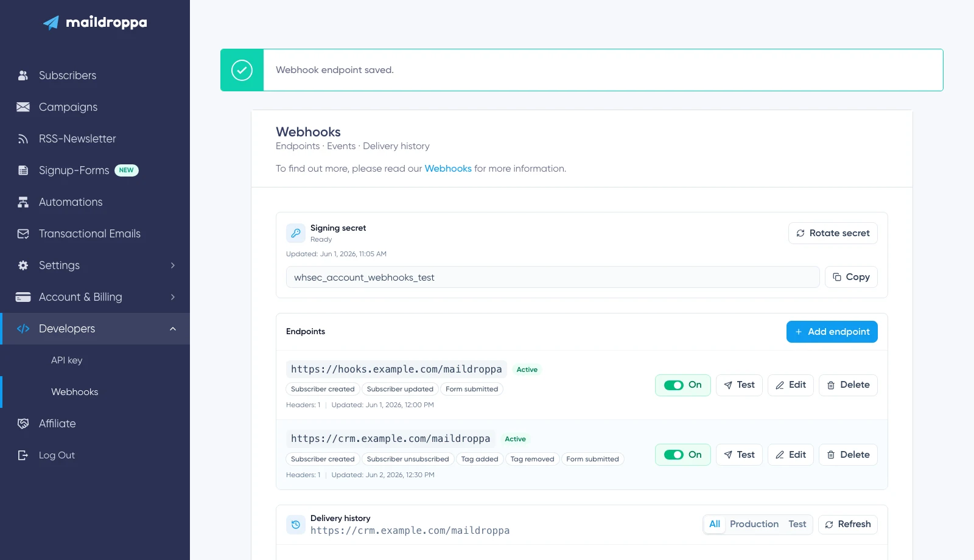974x560 pixels.
Task: Click Active badge on crm.example.com endpoint
Action: [x=515, y=439]
